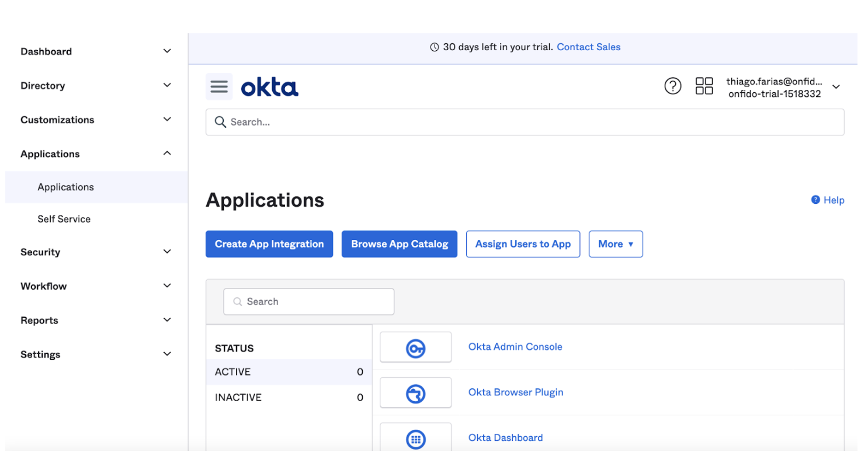Open the help question mark icon
Screen dimensions: 868x459
tap(673, 86)
